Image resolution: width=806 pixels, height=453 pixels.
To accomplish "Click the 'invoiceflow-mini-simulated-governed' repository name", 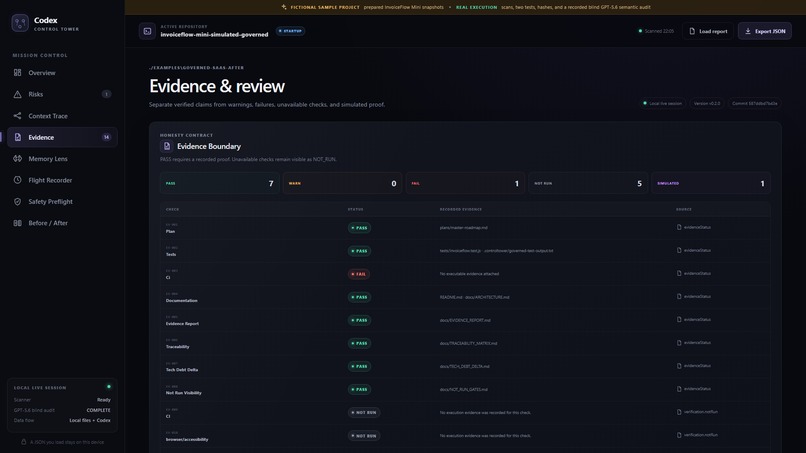I will (x=214, y=34).
